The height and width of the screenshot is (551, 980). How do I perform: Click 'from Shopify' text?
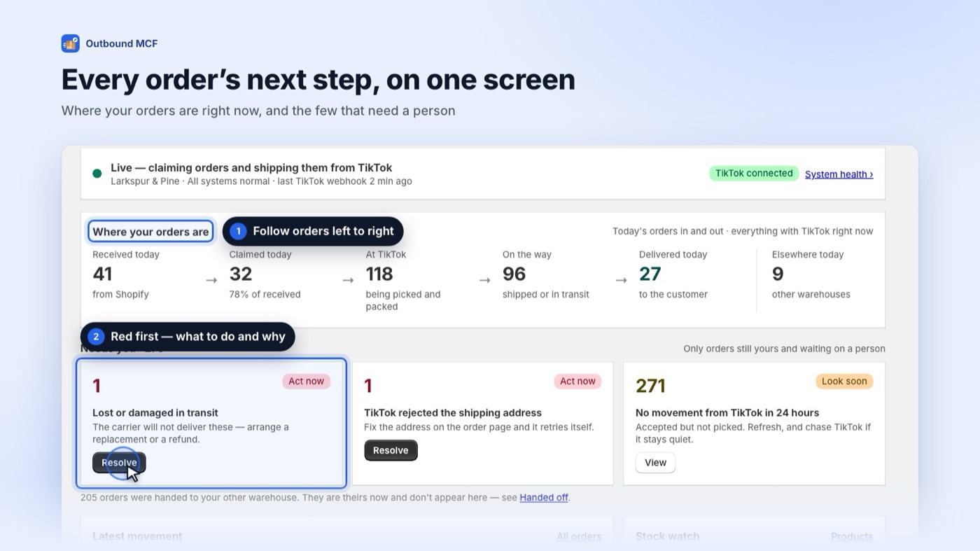(x=120, y=295)
